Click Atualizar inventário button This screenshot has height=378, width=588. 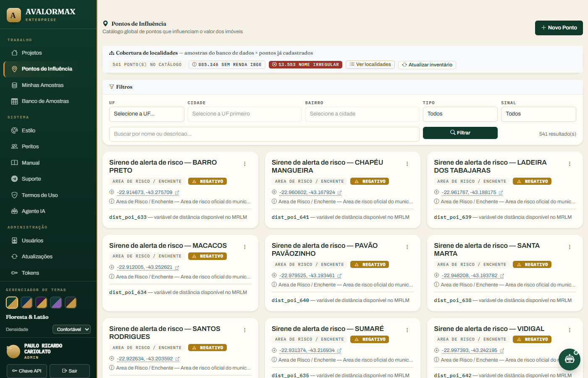(x=427, y=65)
